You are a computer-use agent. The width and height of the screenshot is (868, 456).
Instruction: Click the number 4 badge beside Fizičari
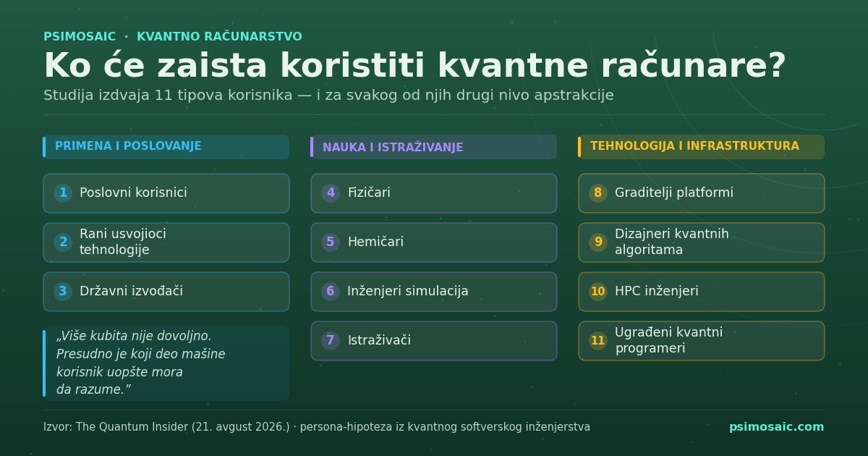pos(331,193)
